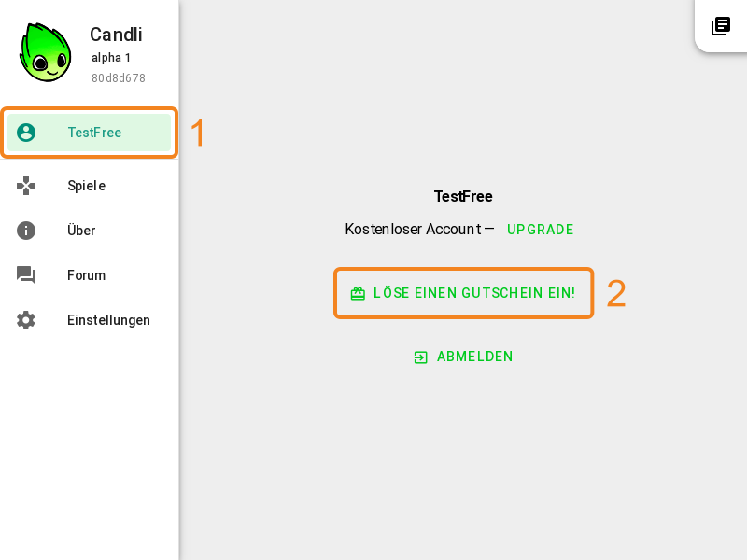
Task: Click the build hash 80d8d678
Action: (x=119, y=78)
